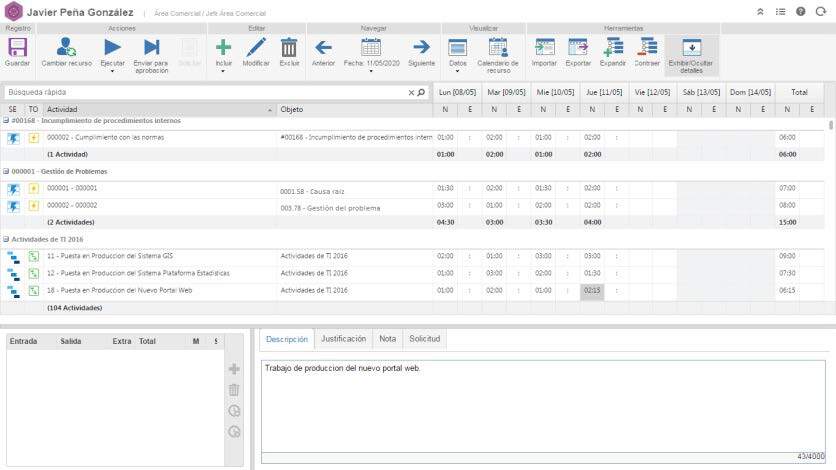Click the Modificar pencil icon

[256, 48]
